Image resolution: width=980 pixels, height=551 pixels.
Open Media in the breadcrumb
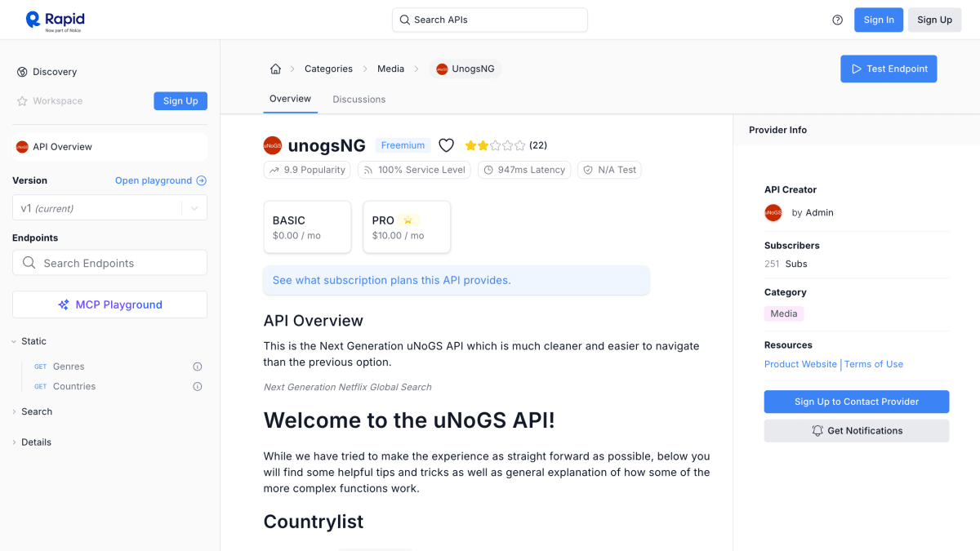point(390,69)
